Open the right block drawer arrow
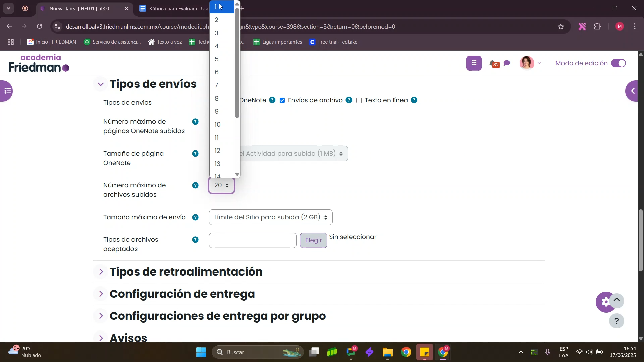644x362 pixels. coord(633,91)
